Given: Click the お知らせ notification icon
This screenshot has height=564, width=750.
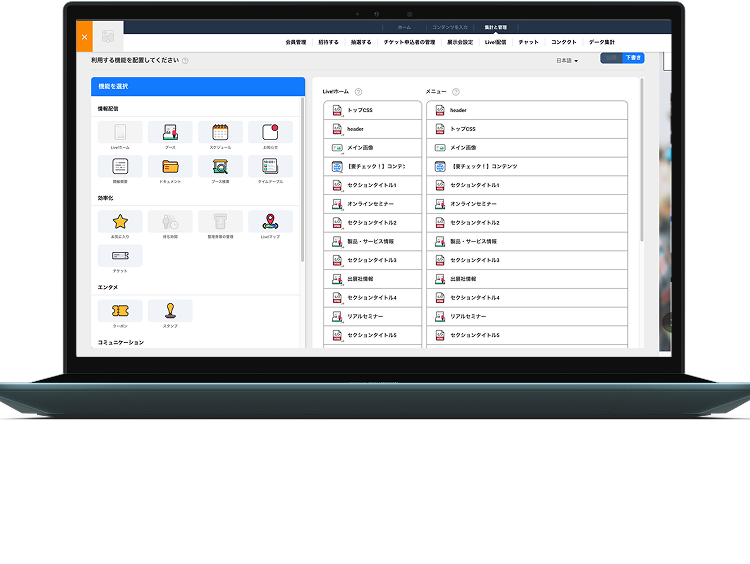Looking at the screenshot, I should click(x=270, y=132).
